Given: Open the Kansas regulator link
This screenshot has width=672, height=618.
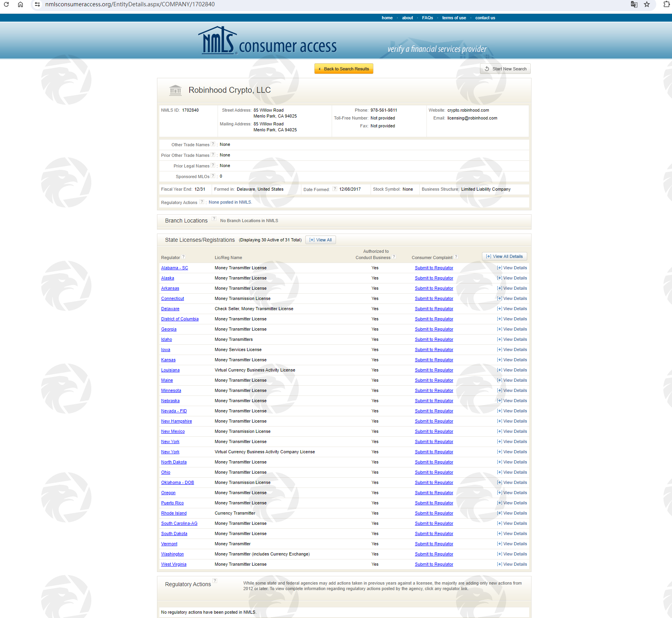Looking at the screenshot, I should point(168,360).
